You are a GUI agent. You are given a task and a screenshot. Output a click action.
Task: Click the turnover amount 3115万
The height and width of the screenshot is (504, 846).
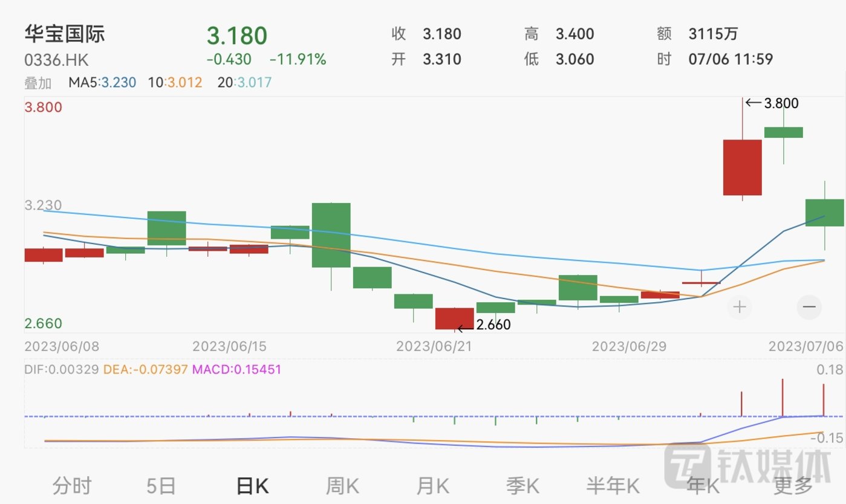713,34
